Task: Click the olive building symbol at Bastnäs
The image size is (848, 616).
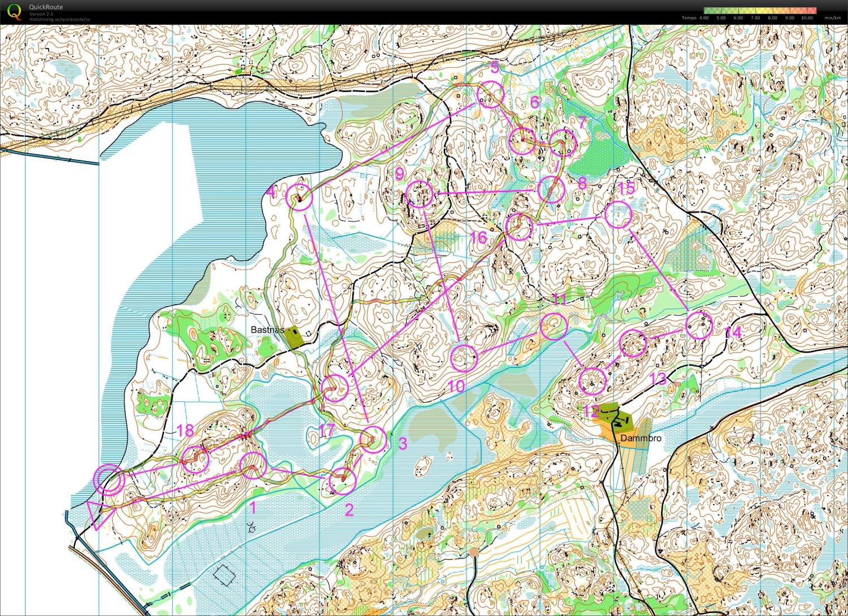Action: tap(293, 337)
